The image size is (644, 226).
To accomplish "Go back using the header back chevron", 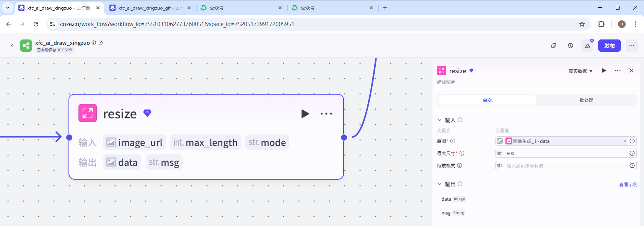I will (x=12, y=46).
